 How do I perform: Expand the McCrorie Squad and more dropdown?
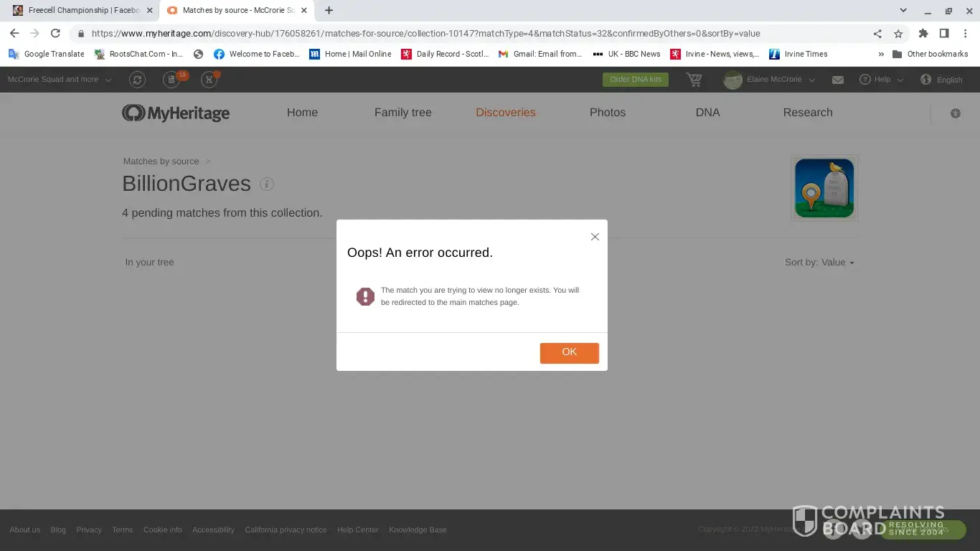[59, 80]
